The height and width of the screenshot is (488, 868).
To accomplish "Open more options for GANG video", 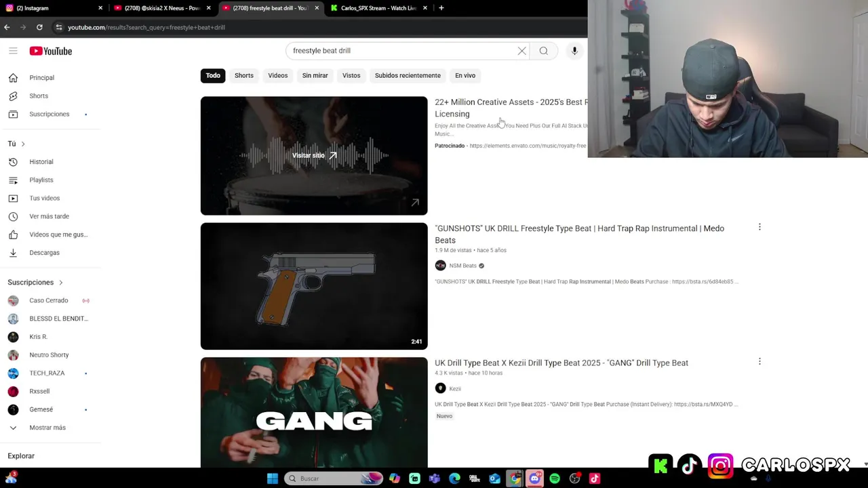I will pos(759,361).
